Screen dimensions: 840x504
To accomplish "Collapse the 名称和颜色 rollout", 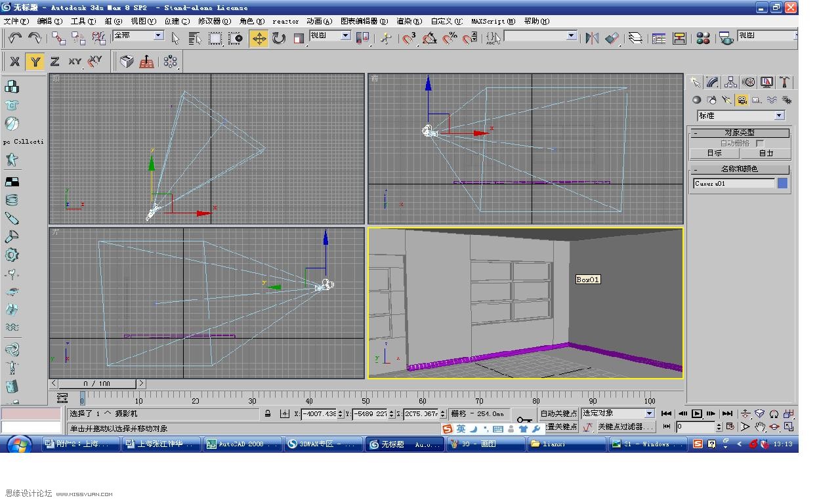I will [x=740, y=169].
